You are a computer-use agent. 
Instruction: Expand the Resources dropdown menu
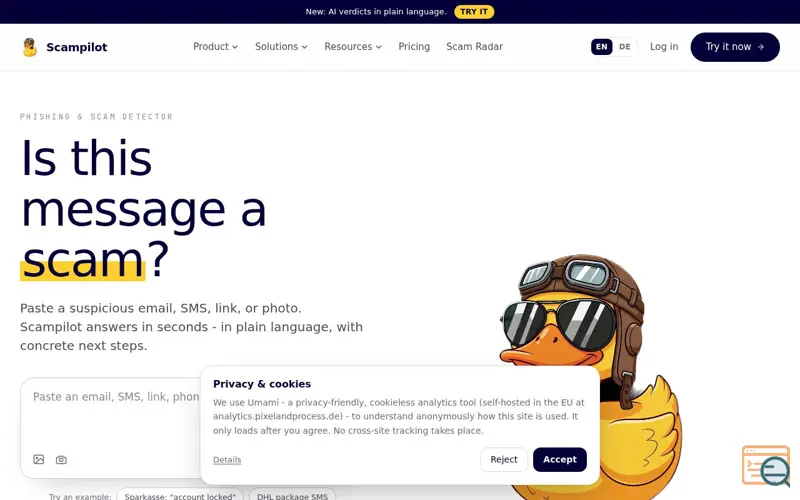click(353, 46)
